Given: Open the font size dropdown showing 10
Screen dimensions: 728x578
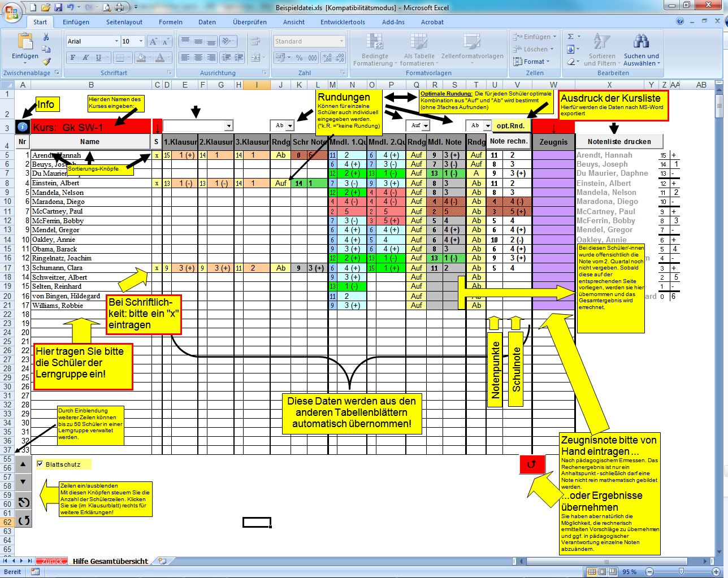Looking at the screenshot, I should (141, 41).
